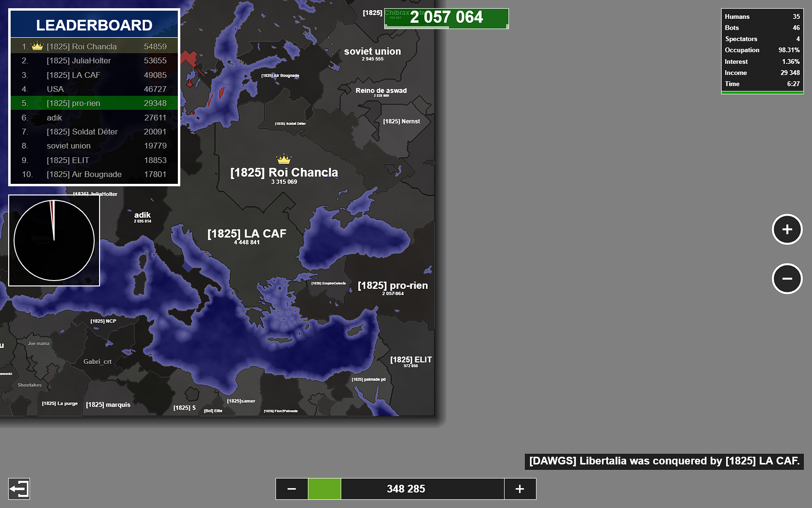
Task: Select JuliaHolter leaderboard row
Action: pos(94,60)
